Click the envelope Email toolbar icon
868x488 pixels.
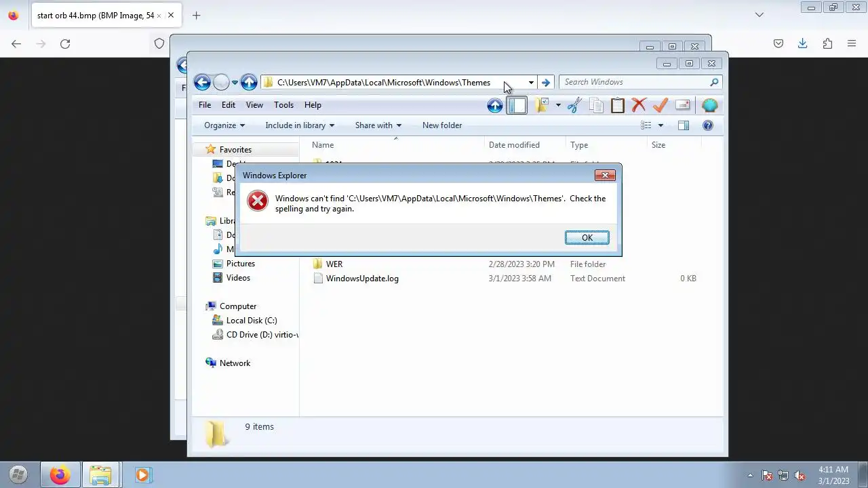pos(682,105)
